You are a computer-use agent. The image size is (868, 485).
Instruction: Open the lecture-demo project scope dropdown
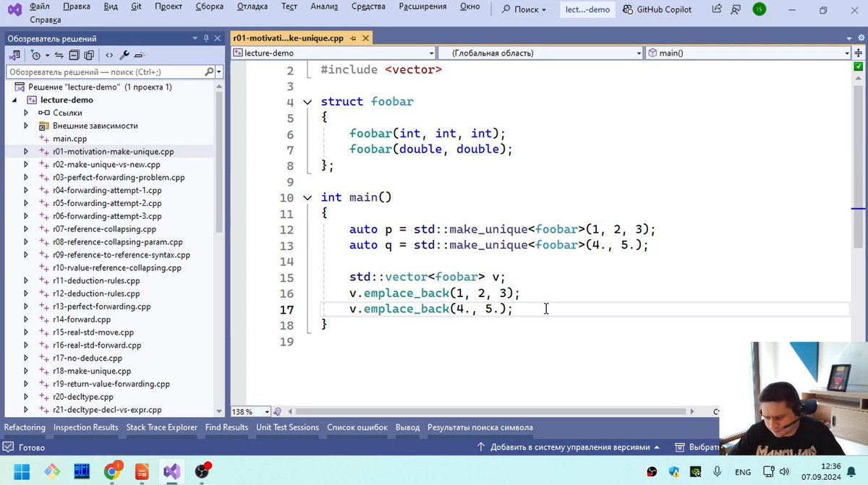pos(431,53)
